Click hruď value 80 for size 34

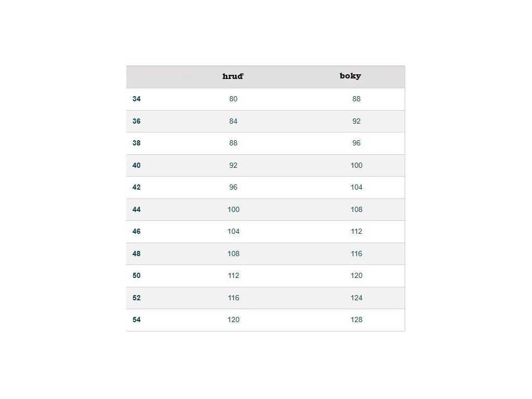(x=233, y=99)
